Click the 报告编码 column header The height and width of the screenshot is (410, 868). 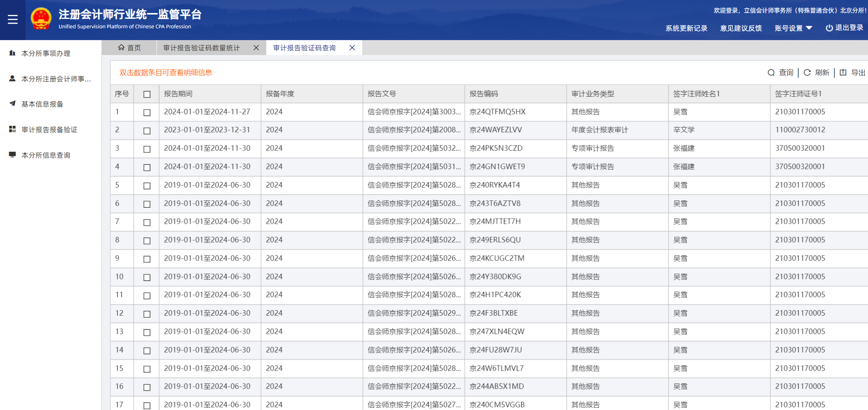click(x=484, y=94)
